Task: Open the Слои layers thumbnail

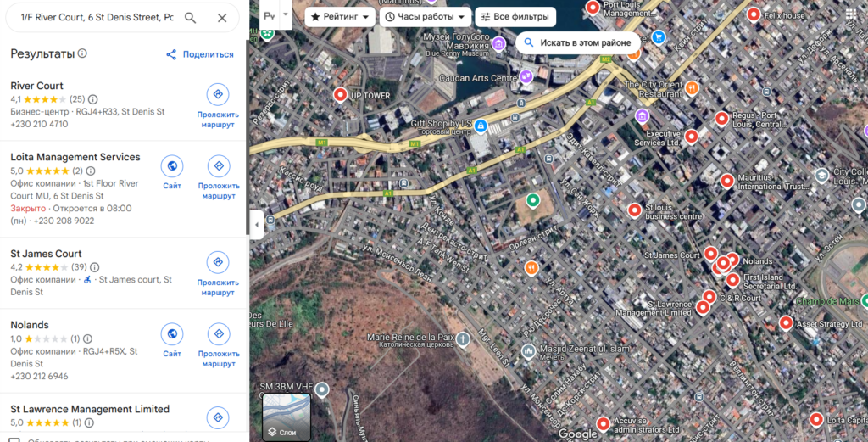Action: (x=287, y=417)
